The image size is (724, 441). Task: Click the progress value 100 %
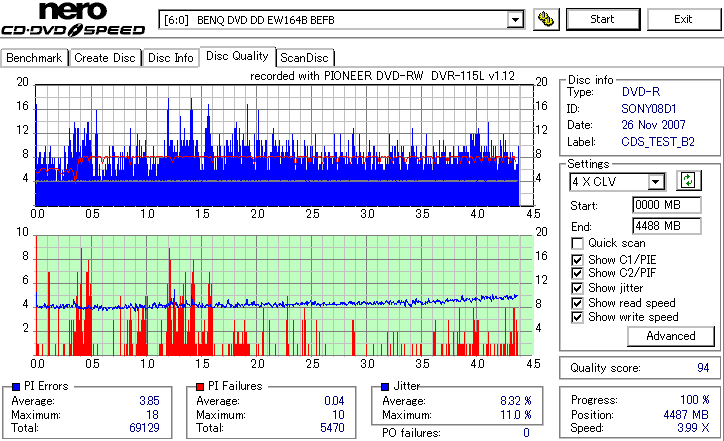coord(695,400)
